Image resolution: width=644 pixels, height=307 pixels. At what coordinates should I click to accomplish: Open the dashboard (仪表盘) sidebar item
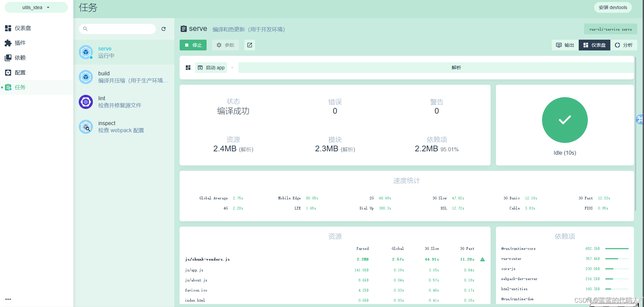click(x=37, y=28)
